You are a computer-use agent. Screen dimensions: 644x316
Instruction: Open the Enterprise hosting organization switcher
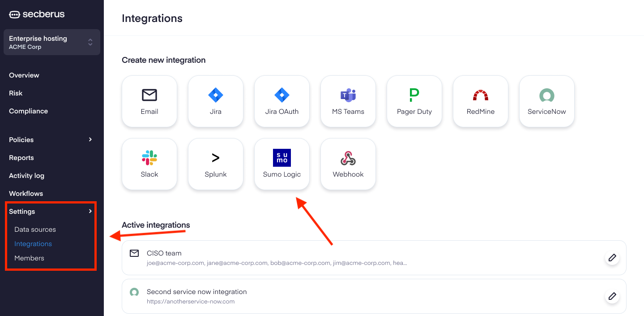[52, 42]
